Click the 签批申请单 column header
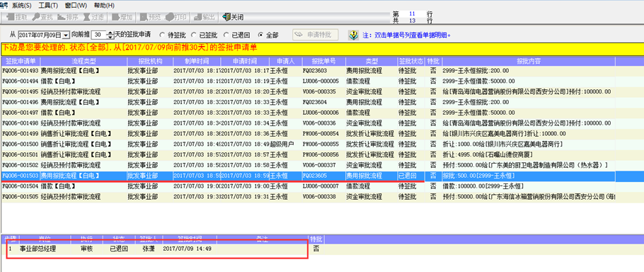This screenshot has height=272, width=644. coord(21,61)
